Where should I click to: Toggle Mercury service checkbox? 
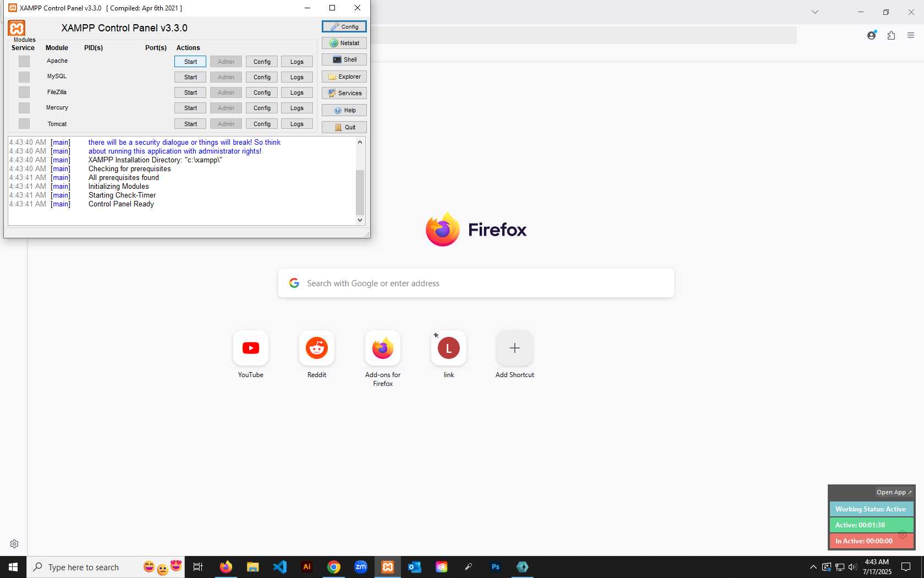click(x=24, y=107)
